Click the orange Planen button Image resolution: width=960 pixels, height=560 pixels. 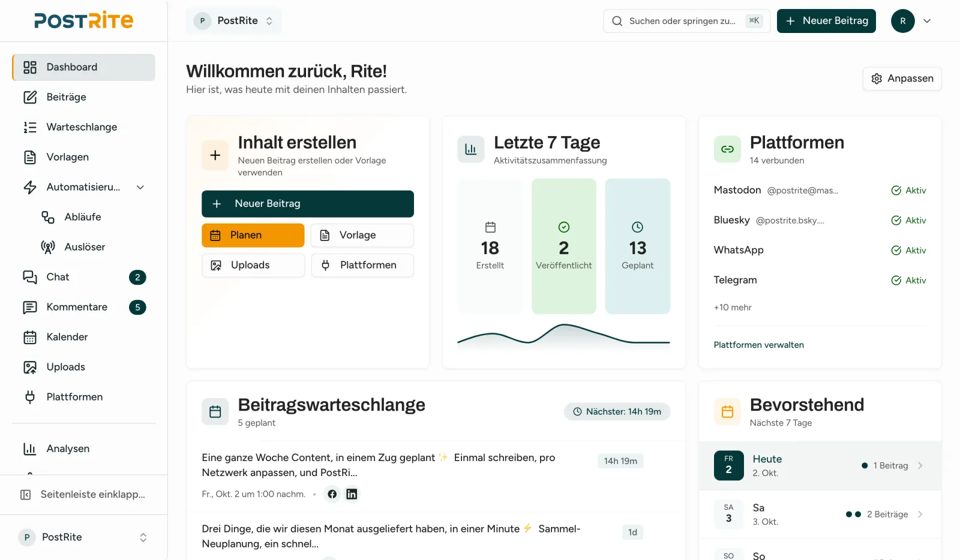[x=253, y=235]
